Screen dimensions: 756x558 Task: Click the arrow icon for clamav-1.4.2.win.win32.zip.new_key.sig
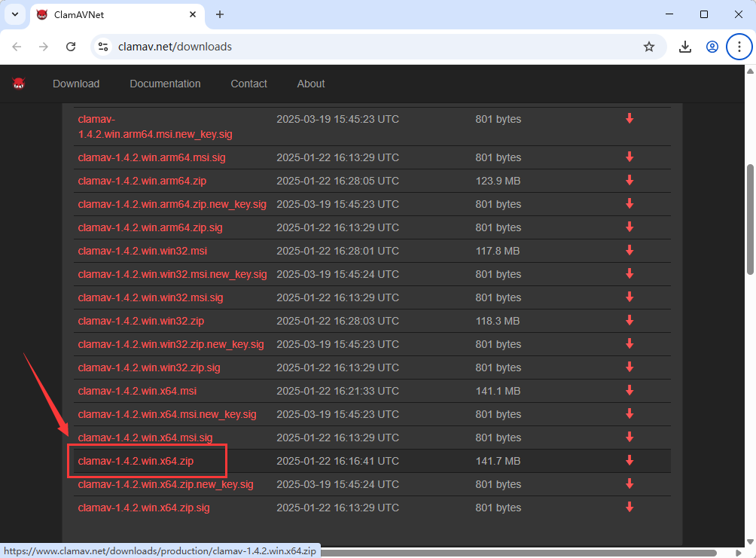tap(629, 344)
